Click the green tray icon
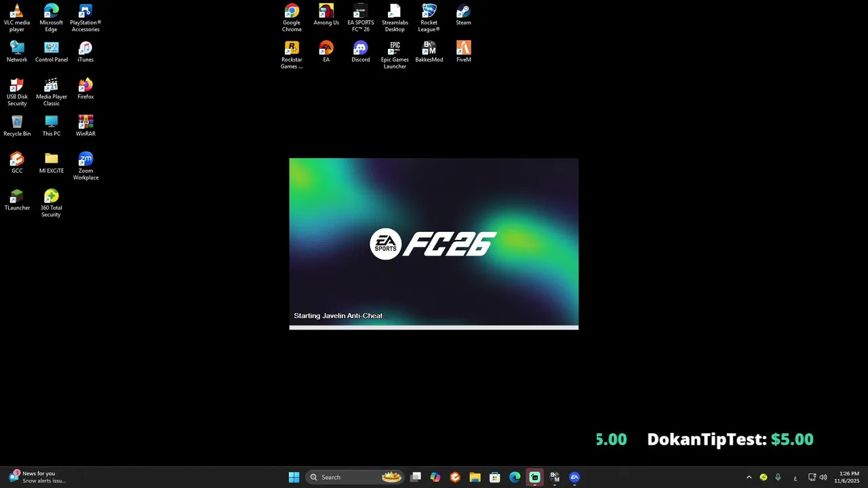 pos(764,477)
